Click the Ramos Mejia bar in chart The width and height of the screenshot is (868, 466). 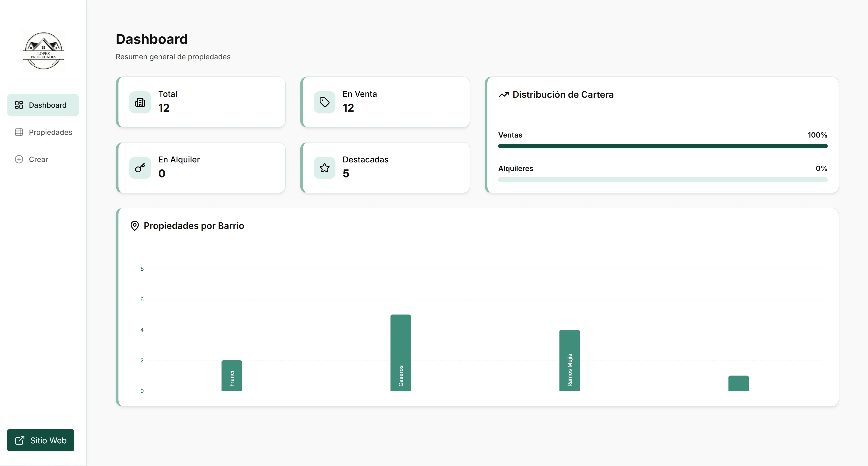(569, 360)
